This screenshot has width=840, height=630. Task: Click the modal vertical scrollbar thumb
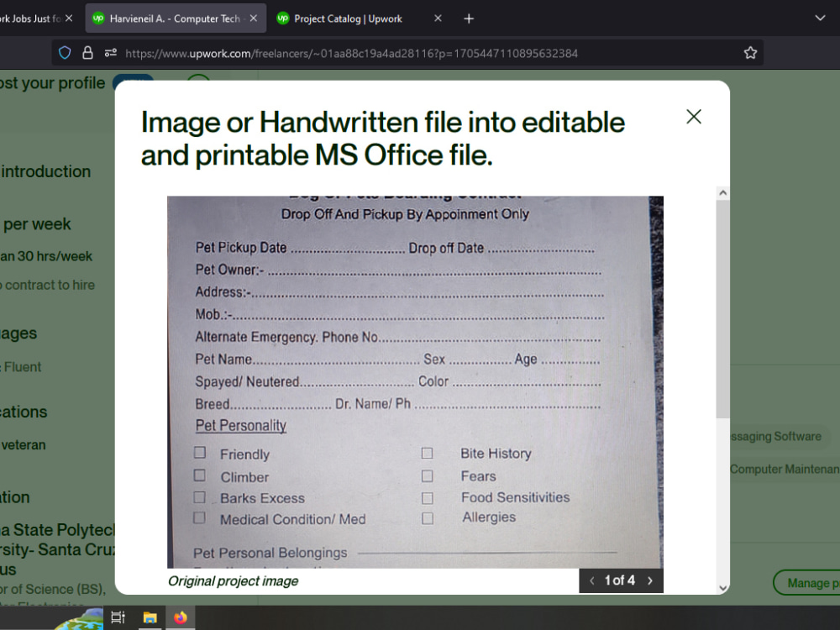click(722, 308)
